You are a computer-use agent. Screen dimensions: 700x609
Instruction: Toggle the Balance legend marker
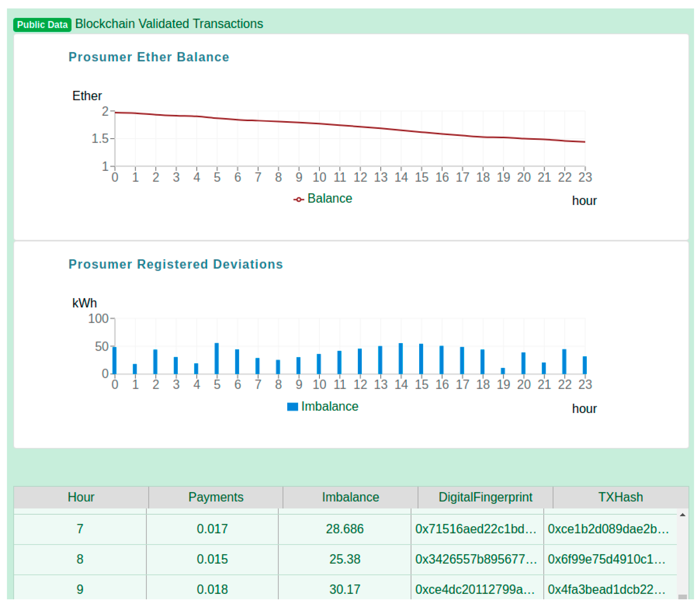coord(298,200)
